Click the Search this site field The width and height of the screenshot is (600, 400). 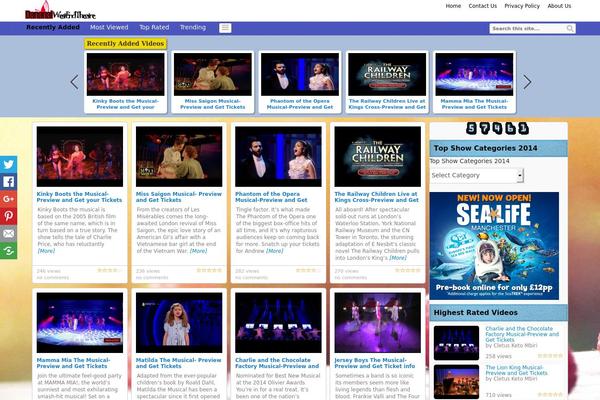pos(528,28)
